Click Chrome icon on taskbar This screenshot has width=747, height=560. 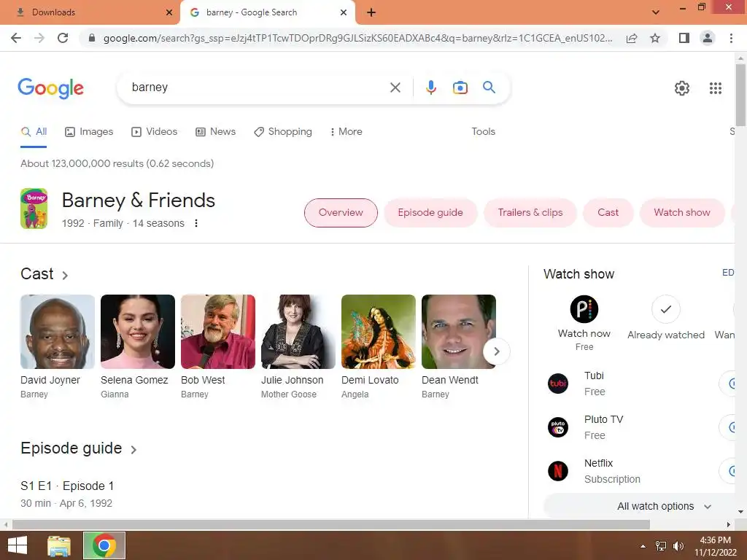click(104, 545)
